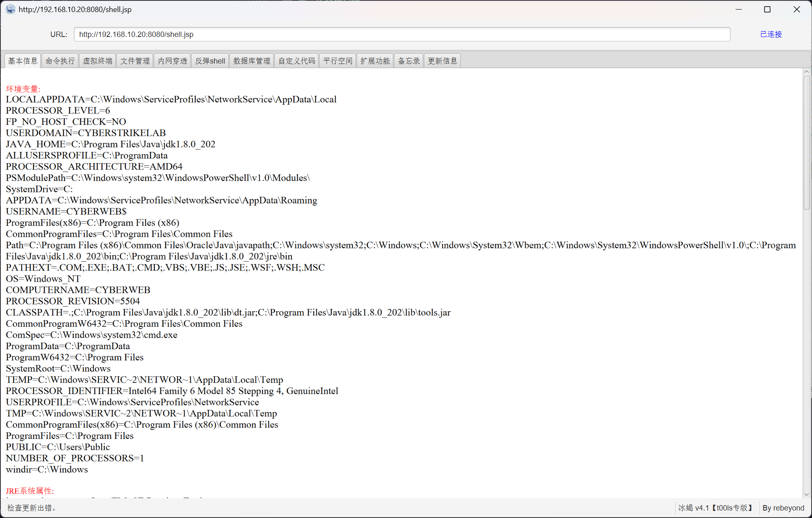Select the 平行空间 tab
This screenshot has height=518, width=812.
click(x=338, y=61)
